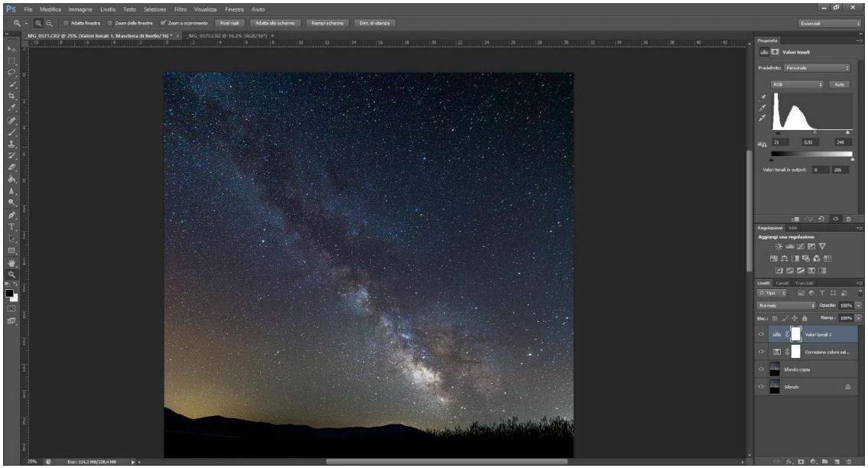Enable the Adatta finestre checkbox
The height and width of the screenshot is (468, 868).
[67, 22]
